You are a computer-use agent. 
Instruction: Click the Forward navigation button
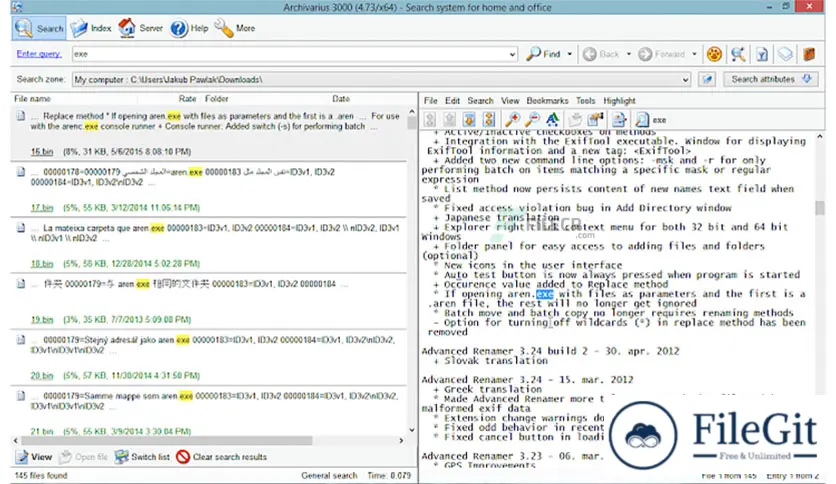pos(662,54)
